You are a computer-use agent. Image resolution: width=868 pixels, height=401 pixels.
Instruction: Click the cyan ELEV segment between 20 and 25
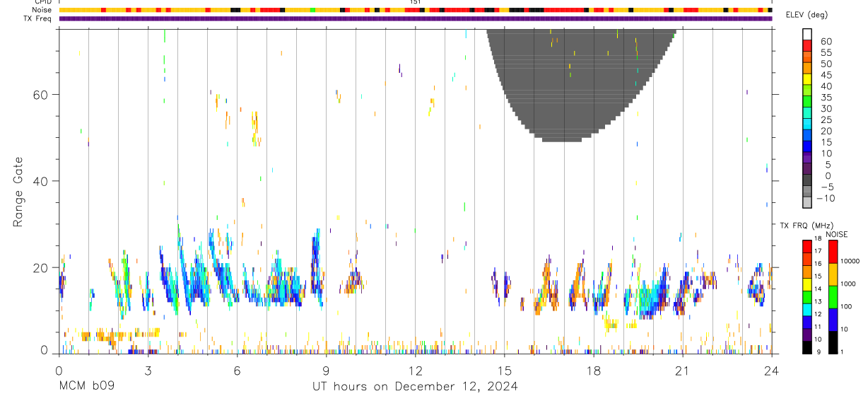(x=807, y=124)
